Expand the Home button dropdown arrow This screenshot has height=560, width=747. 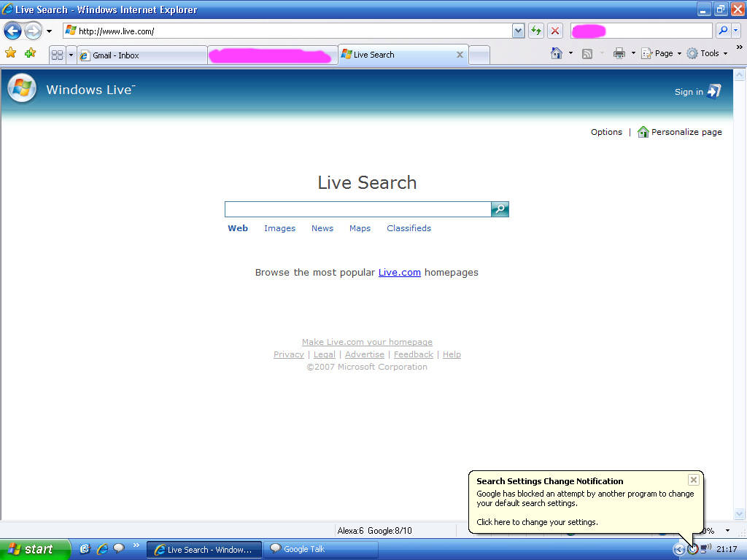coord(570,53)
